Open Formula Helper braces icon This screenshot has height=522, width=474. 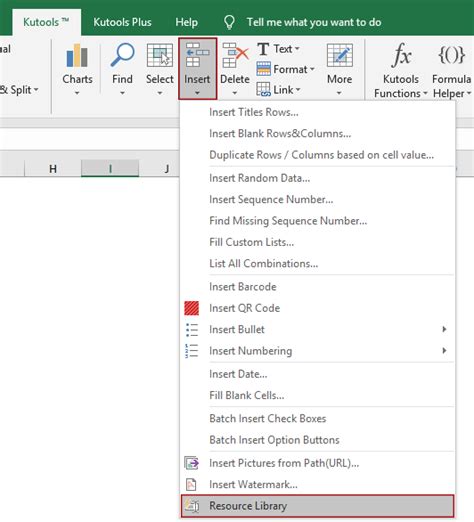(451, 55)
